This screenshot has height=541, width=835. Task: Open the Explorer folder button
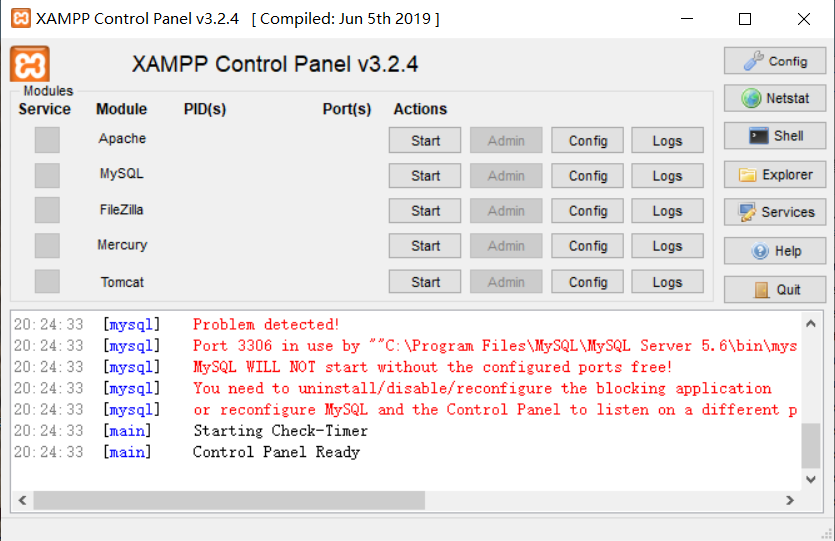coord(775,174)
